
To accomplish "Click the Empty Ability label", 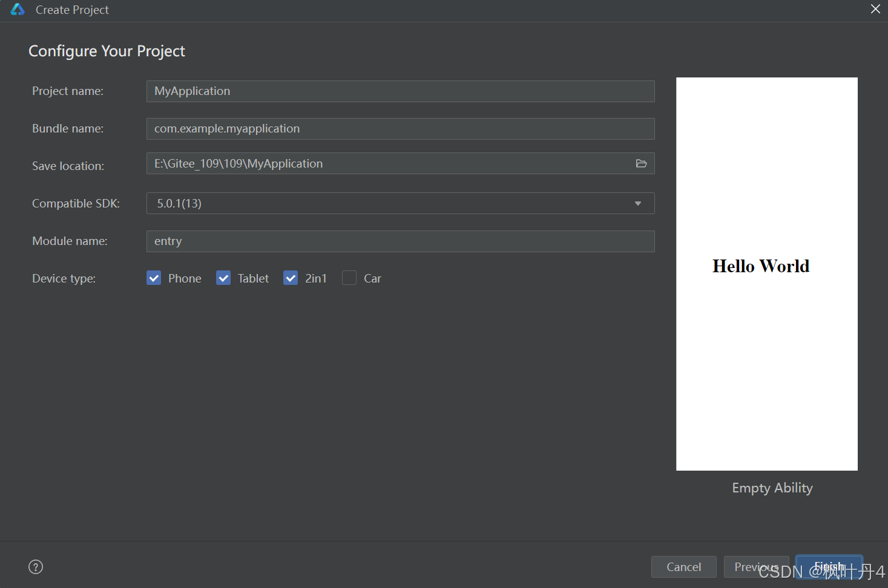I will pyautogui.click(x=772, y=488).
